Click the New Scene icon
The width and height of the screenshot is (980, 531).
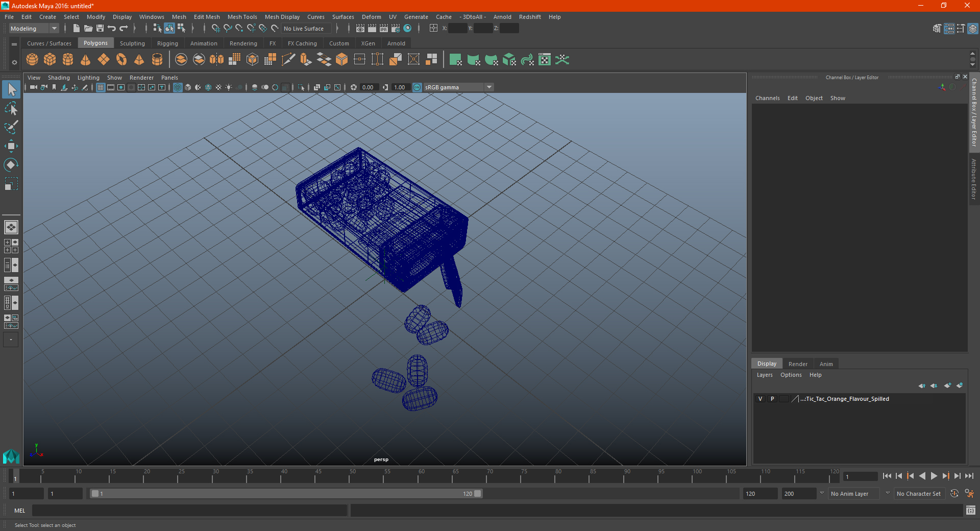coord(77,29)
